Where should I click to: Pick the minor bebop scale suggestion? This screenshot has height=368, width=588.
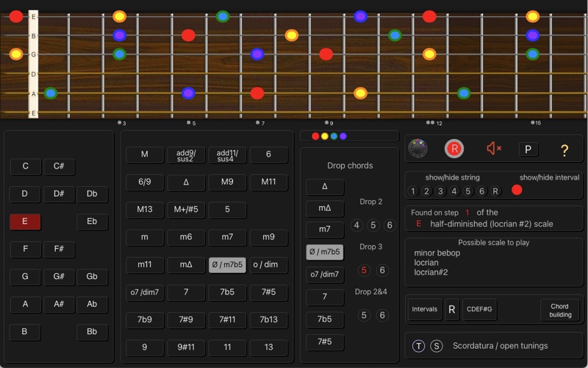pyautogui.click(x=437, y=253)
